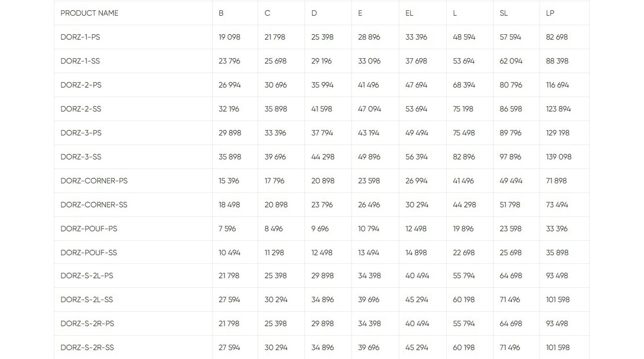Image resolution: width=644 pixels, height=359 pixels.
Task: Select the 7 596 price value
Action: click(227, 228)
